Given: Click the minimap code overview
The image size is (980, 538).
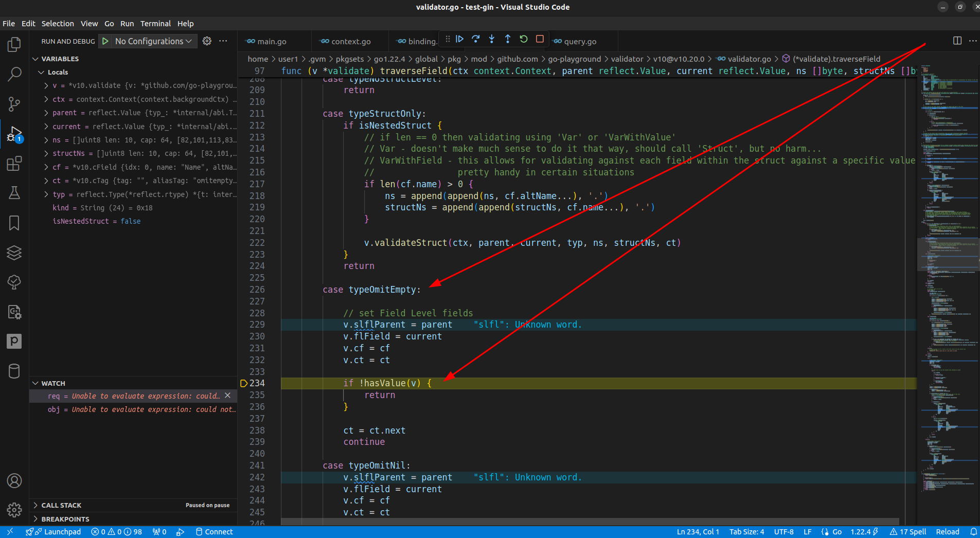Looking at the screenshot, I should click(948, 278).
